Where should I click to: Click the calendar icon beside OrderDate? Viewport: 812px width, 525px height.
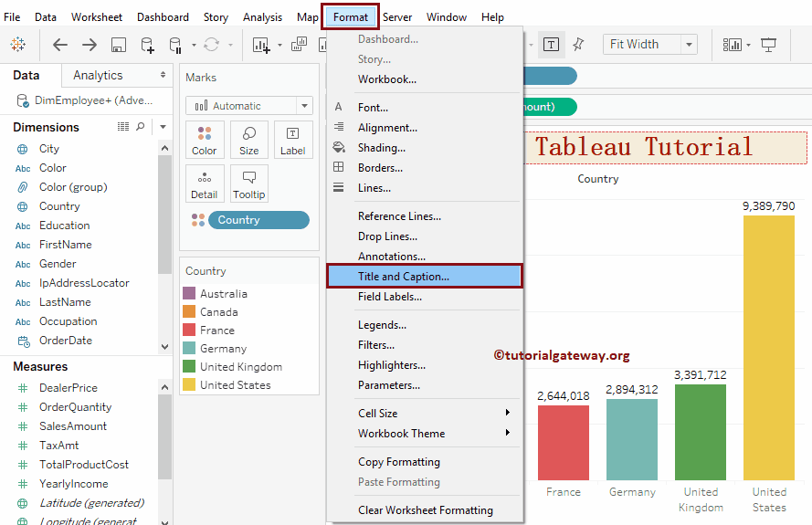tap(24, 341)
